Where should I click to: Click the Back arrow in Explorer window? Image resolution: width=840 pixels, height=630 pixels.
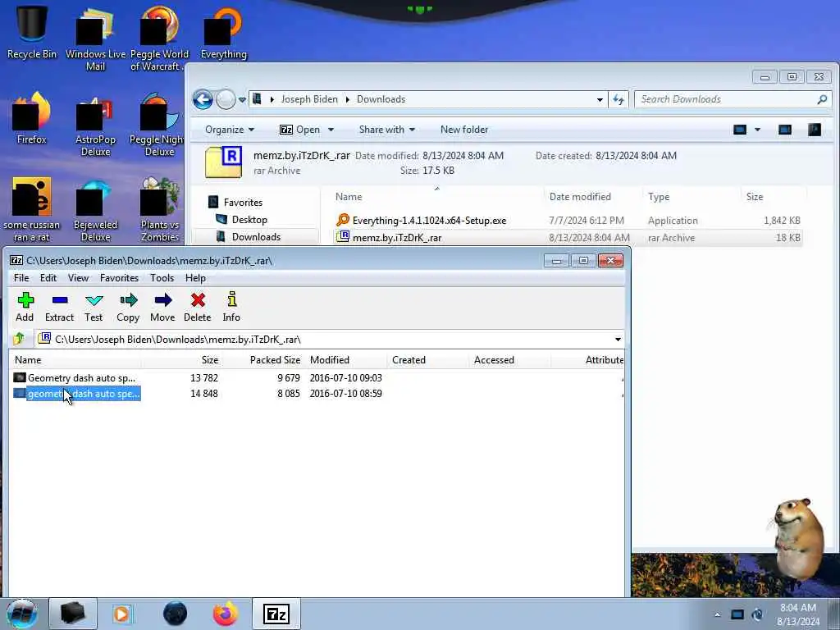pos(203,99)
